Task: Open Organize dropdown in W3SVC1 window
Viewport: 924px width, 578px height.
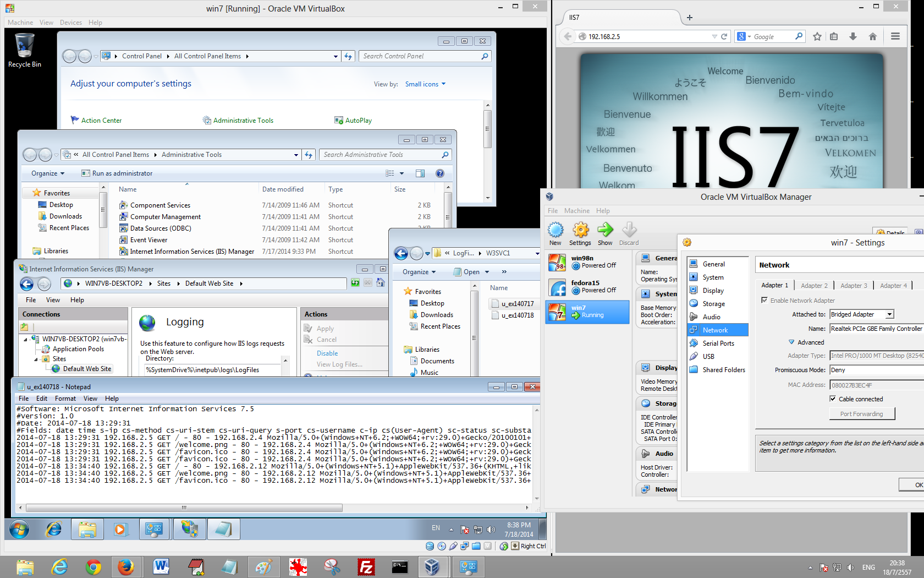Action: click(x=419, y=272)
